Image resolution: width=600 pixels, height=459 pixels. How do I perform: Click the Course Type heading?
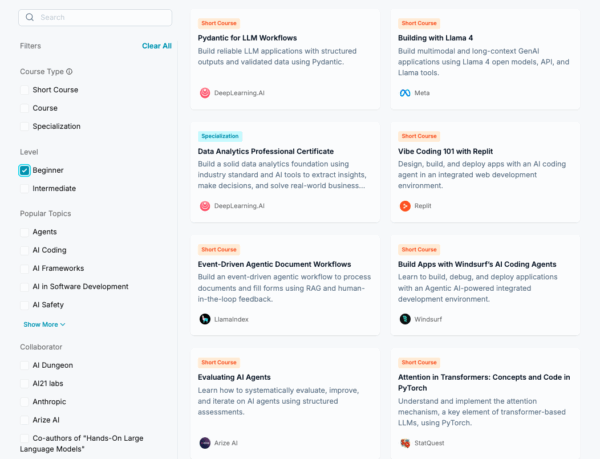(x=42, y=72)
